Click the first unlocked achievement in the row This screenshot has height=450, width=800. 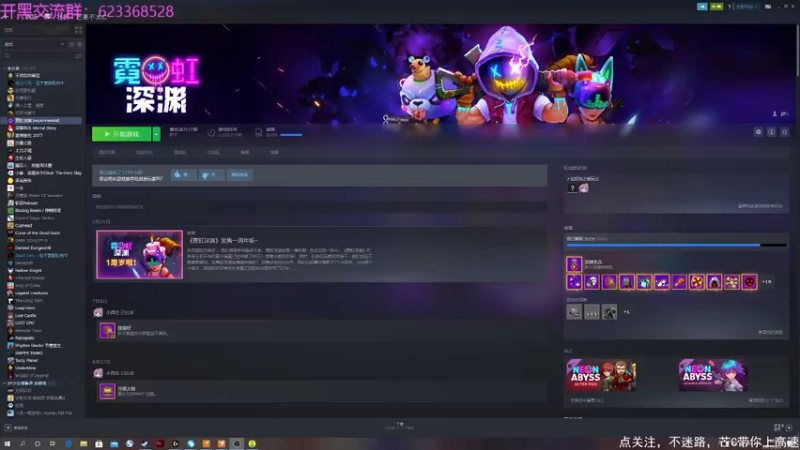[x=574, y=282]
